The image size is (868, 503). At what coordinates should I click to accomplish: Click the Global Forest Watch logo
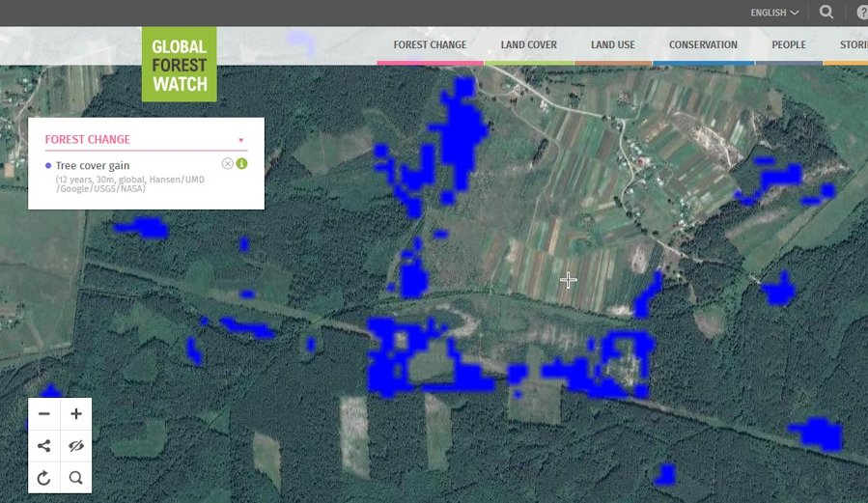(x=180, y=64)
